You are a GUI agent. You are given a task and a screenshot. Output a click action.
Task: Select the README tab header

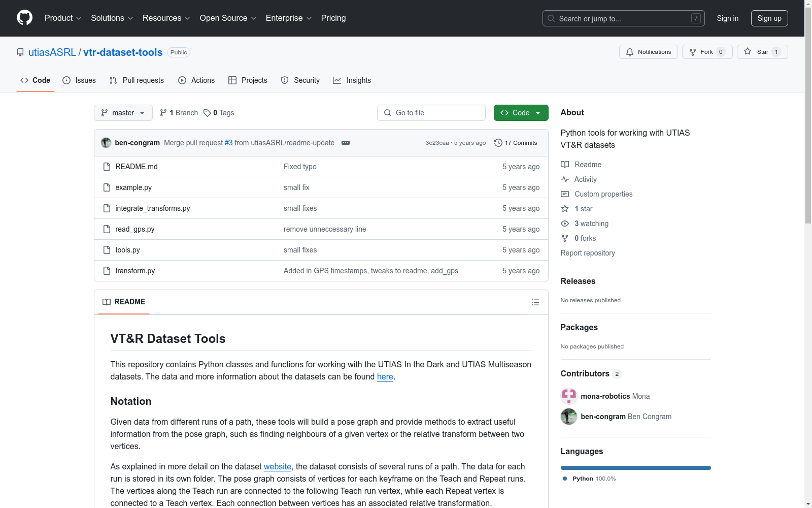click(124, 302)
